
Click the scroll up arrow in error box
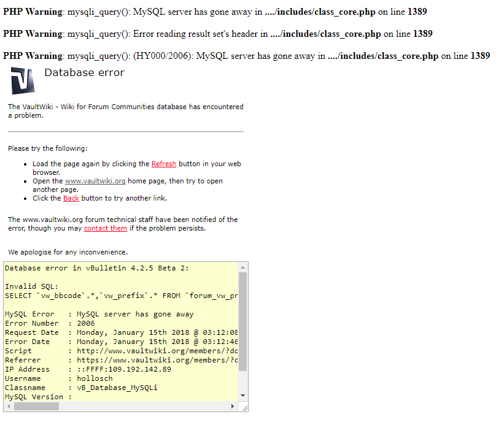pos(242,267)
